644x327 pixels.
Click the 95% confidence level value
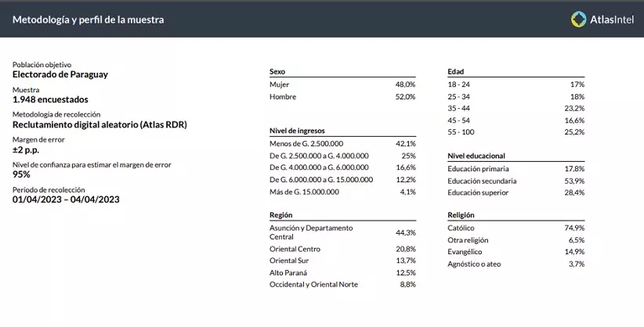click(22, 174)
